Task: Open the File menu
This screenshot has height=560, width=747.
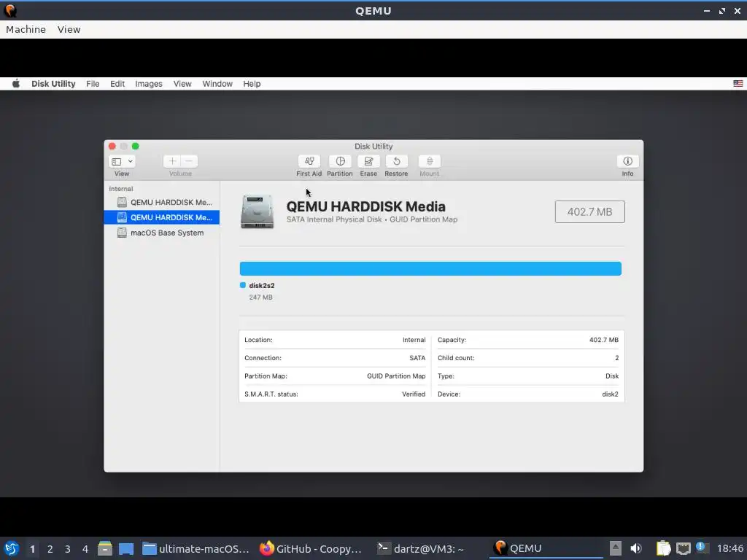Action: pos(93,84)
